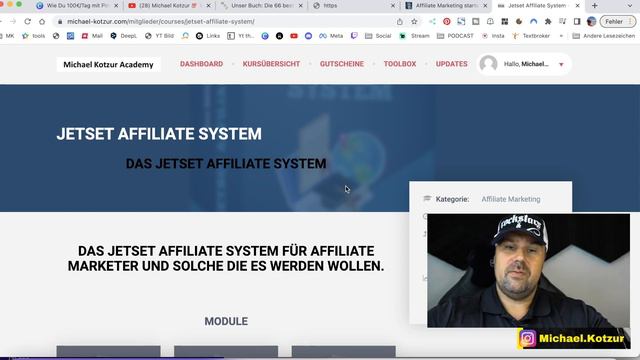Open the Chrome profile avatar
The image size is (640, 360).
pyautogui.click(x=591, y=22)
